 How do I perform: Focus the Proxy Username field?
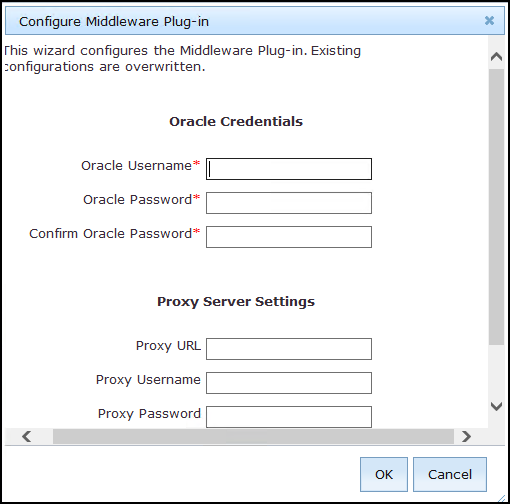click(x=289, y=383)
